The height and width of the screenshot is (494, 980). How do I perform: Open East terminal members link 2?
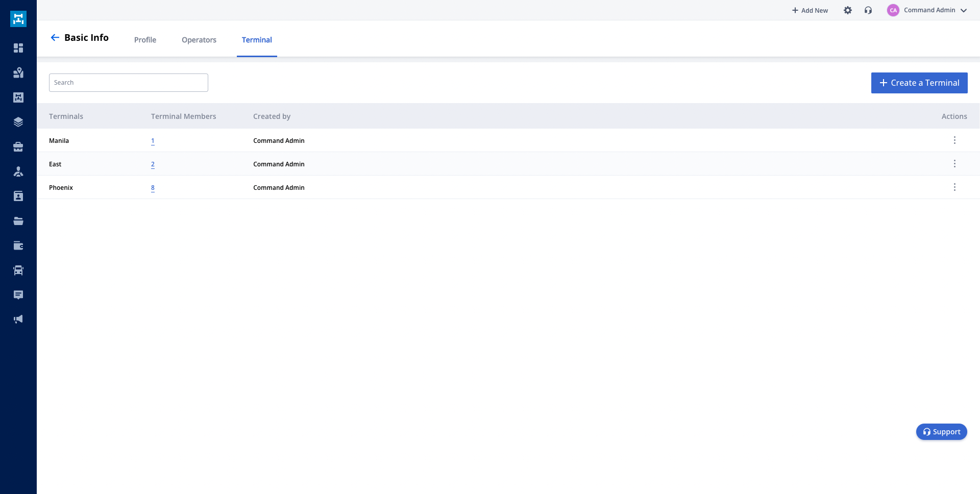pos(153,164)
